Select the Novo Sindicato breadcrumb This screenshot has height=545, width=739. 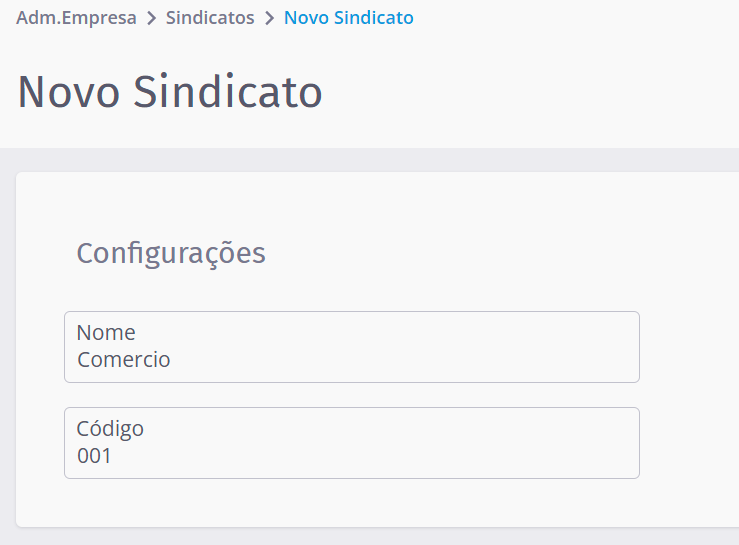click(x=348, y=18)
